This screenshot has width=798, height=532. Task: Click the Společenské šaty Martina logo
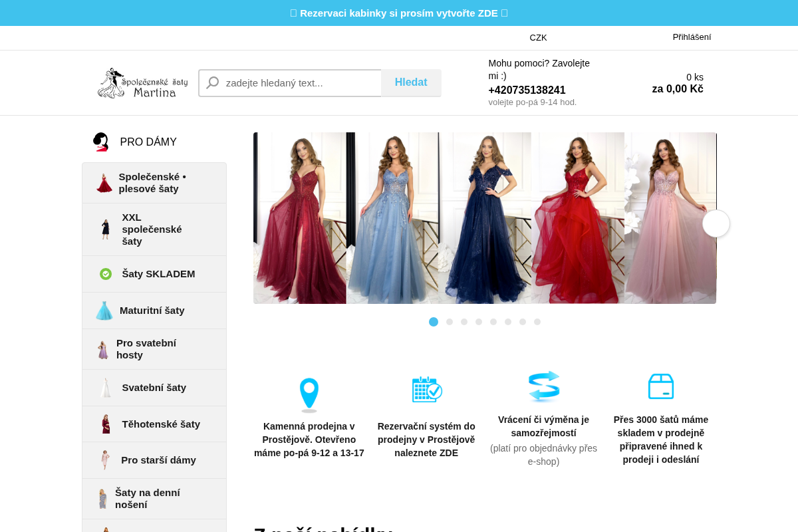click(x=142, y=83)
